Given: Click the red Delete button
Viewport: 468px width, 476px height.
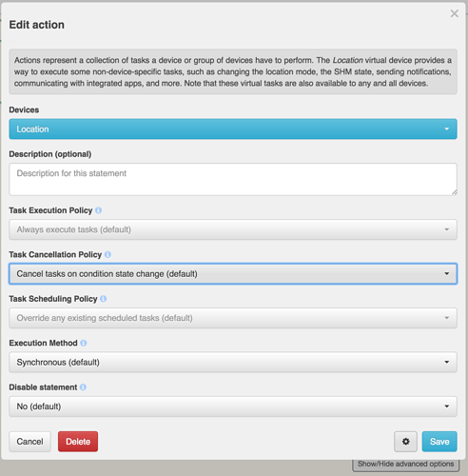Looking at the screenshot, I should point(78,442).
